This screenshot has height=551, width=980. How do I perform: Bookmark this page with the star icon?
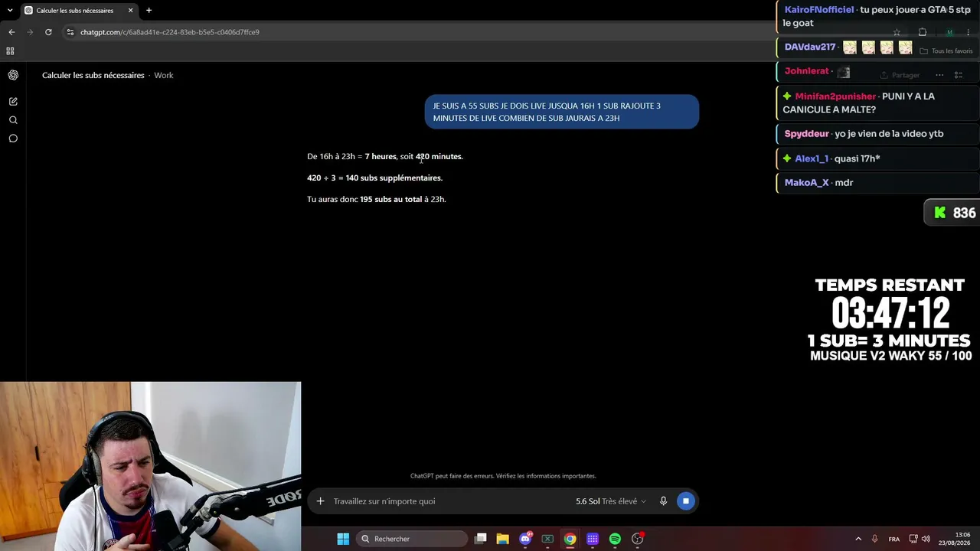(x=897, y=32)
